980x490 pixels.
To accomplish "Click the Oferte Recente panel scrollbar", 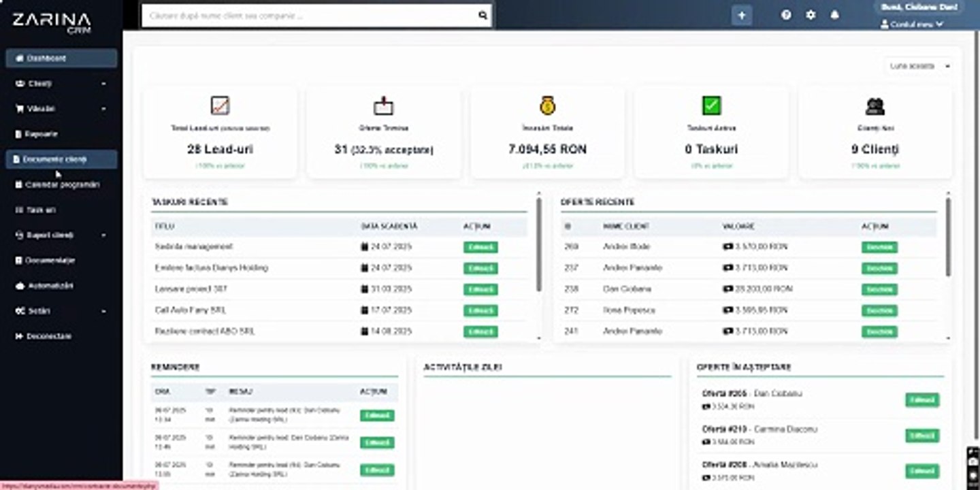I will pyautogui.click(x=949, y=238).
